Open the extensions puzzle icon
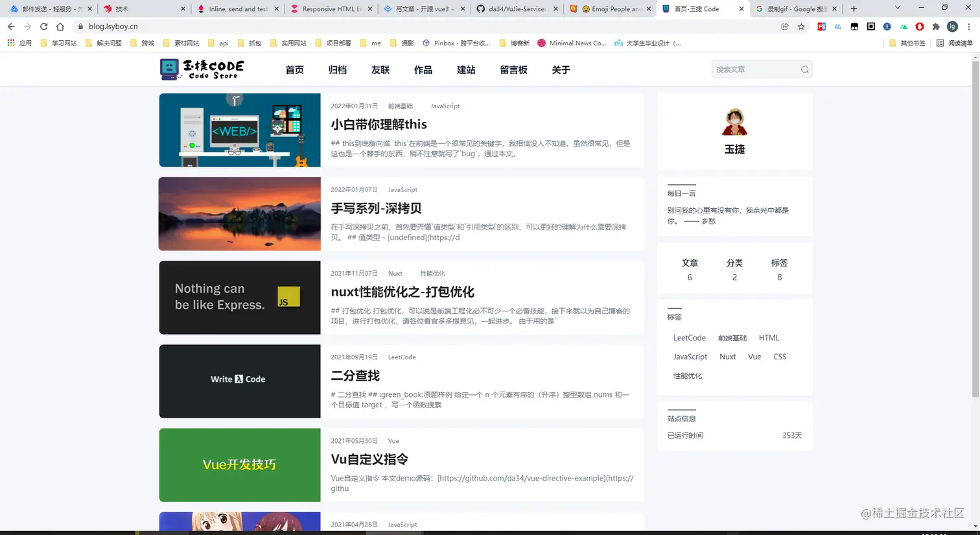 pos(936,27)
